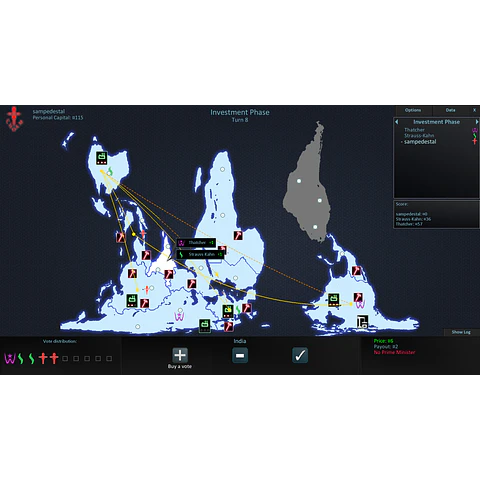Screen dimensions: 480x480
Task: Click the plus Buy a vote button
Action: (180, 355)
